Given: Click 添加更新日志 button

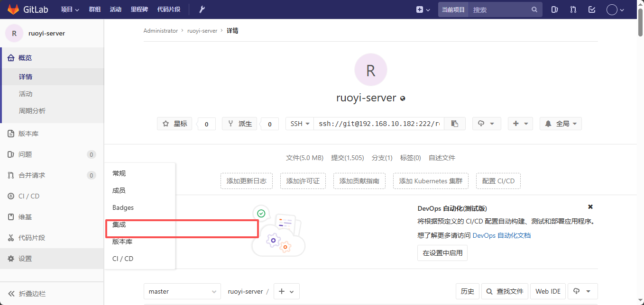Looking at the screenshot, I should [247, 181].
